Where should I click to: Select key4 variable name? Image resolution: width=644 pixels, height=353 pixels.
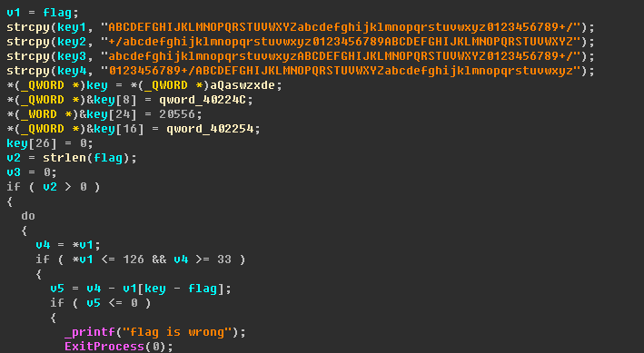tap(72, 71)
